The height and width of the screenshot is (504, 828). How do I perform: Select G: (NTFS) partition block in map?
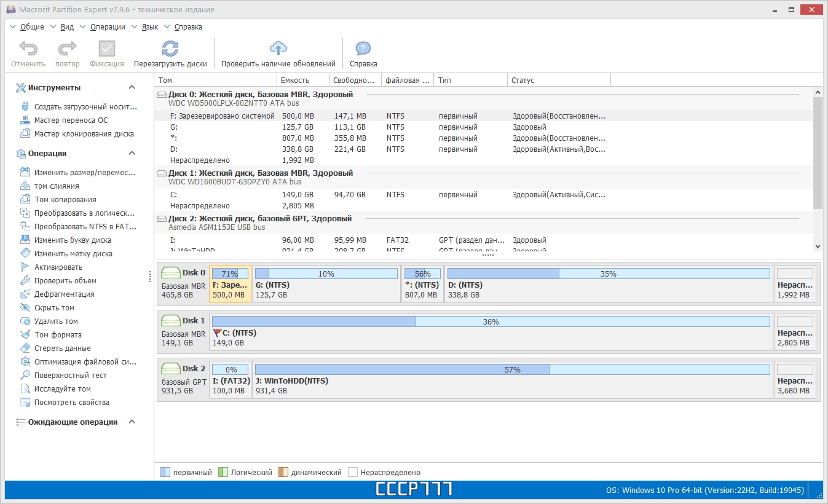(325, 283)
